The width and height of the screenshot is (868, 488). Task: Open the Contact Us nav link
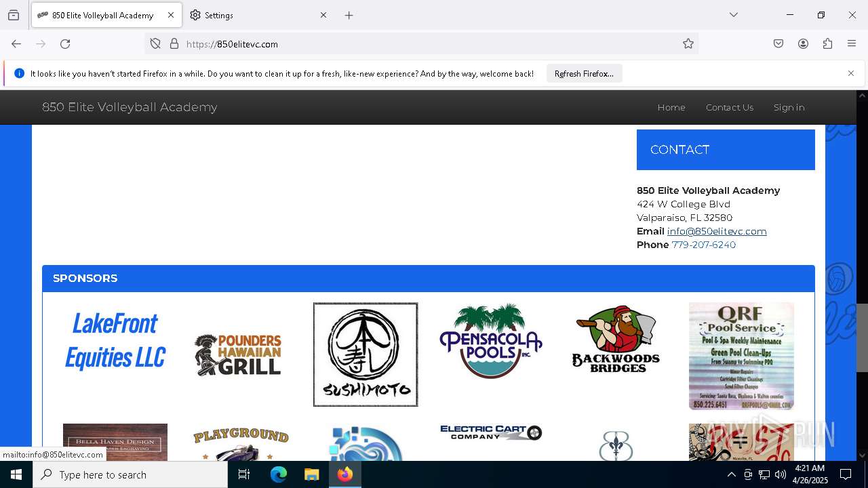point(730,107)
